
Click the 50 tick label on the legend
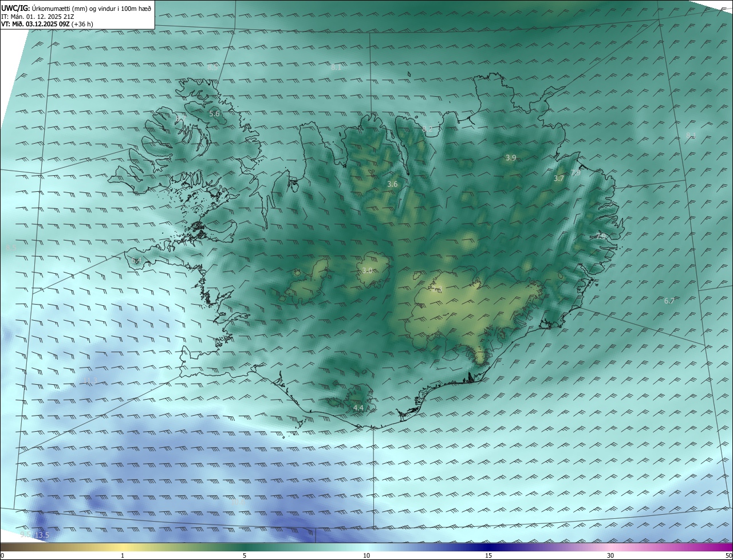point(728,556)
